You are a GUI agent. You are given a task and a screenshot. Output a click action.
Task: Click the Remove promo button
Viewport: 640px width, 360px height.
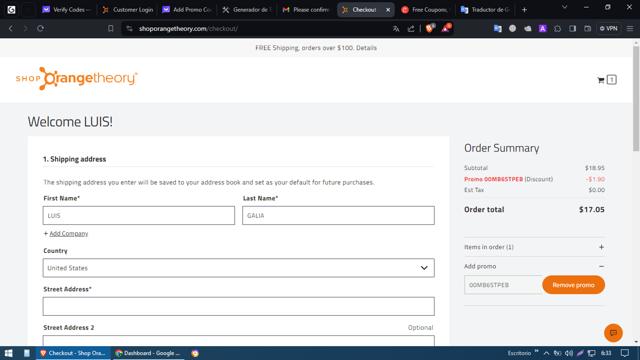[573, 285]
